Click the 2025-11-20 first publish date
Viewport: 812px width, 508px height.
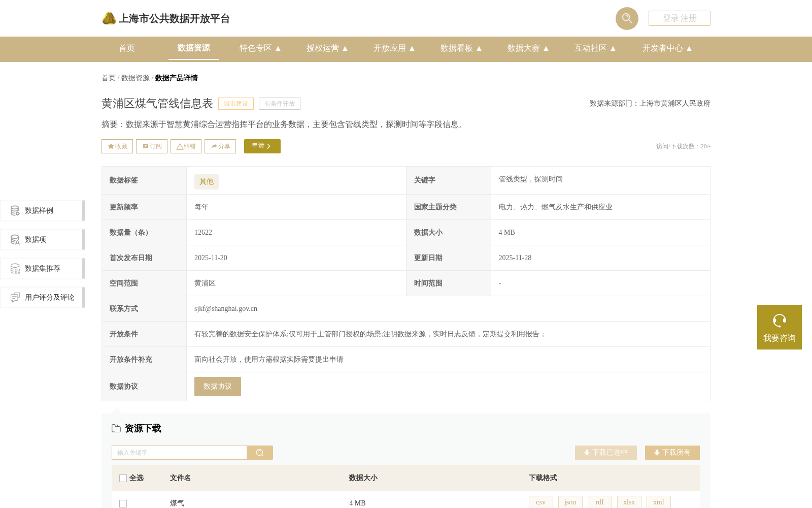coord(211,258)
